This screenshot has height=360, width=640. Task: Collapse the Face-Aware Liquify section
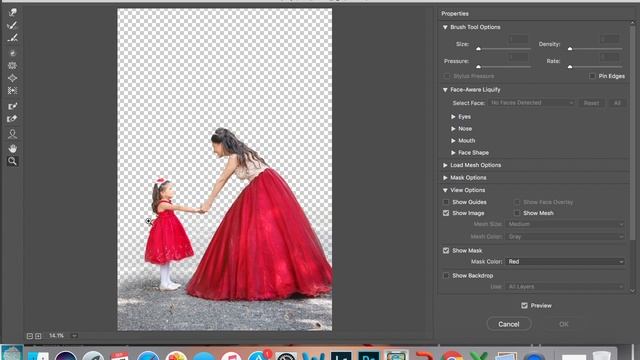pos(445,90)
